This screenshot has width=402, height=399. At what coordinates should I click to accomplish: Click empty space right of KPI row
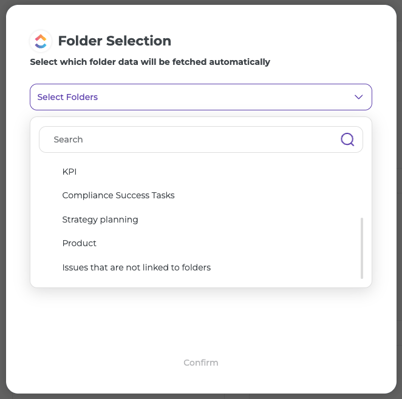(x=217, y=172)
